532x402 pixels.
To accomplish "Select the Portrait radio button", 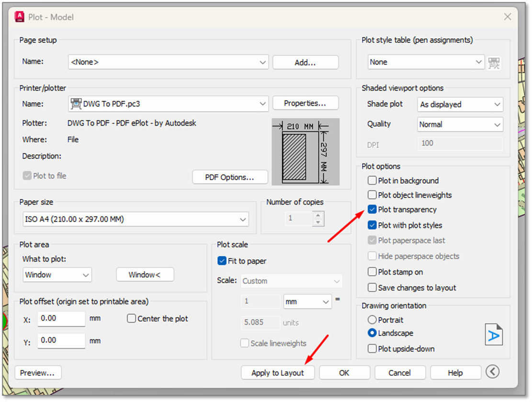I will point(372,320).
